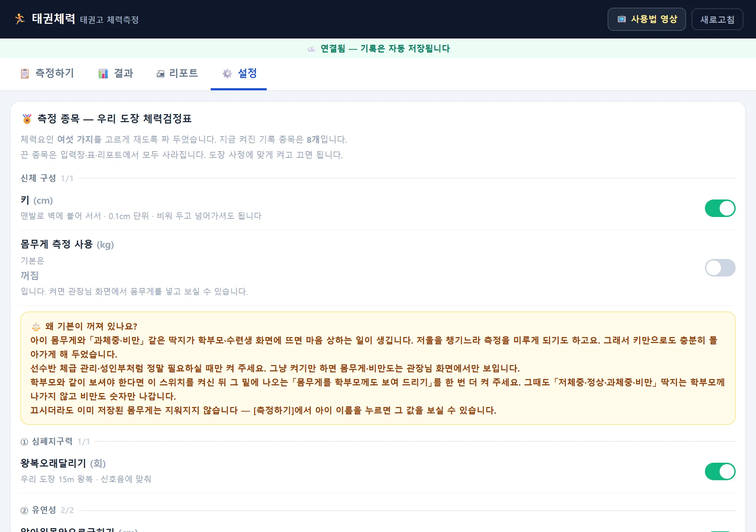Click the scales icon in the yellow notice
The height and width of the screenshot is (532, 756).
[x=36, y=327]
